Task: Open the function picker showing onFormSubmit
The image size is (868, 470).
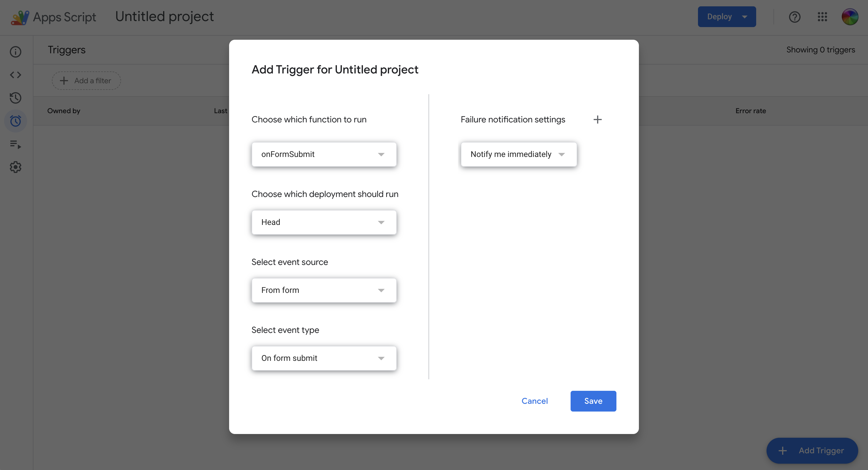Action: tap(324, 154)
